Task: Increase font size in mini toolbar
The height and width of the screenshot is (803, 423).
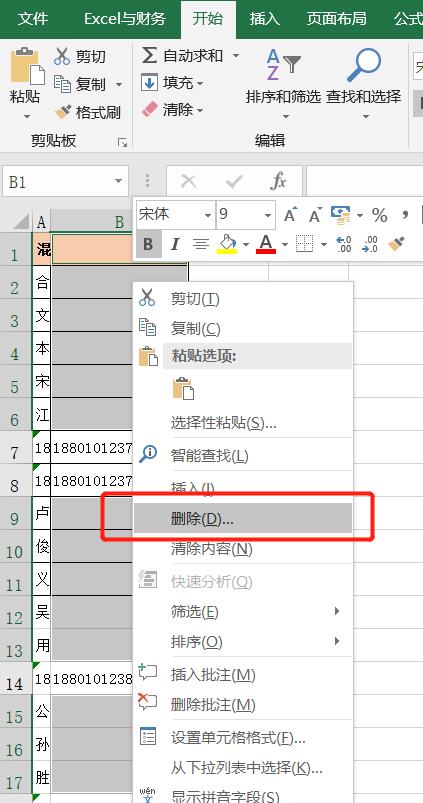Action: tap(290, 215)
